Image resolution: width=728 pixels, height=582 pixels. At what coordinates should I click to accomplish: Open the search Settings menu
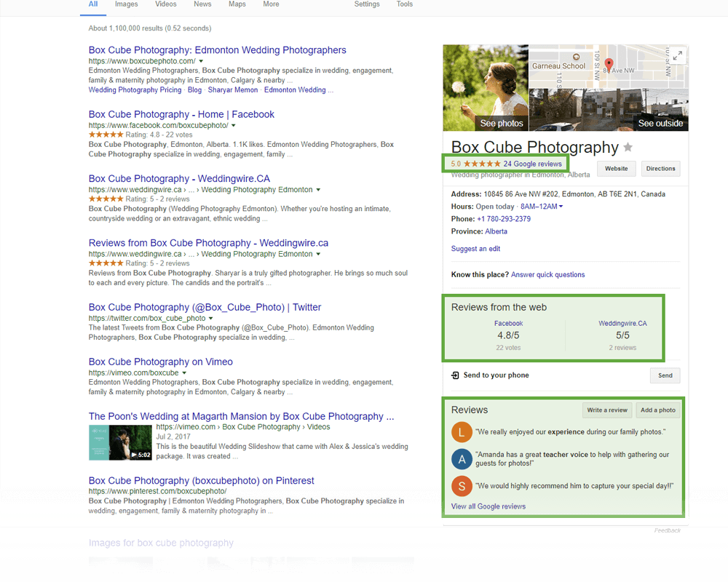point(367,4)
